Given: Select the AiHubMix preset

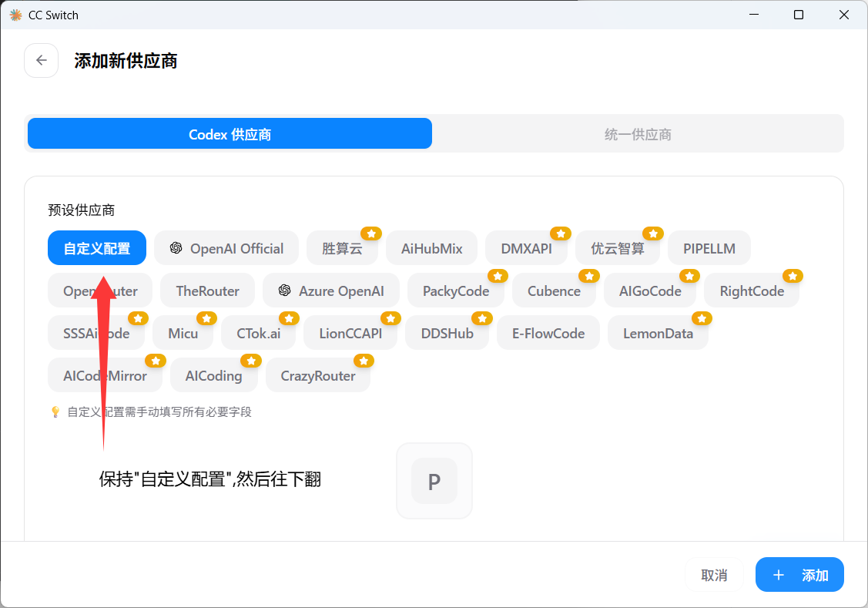Looking at the screenshot, I should pos(431,248).
